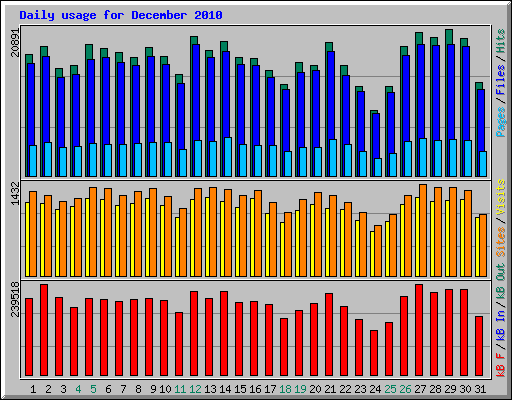
Task: Click the red kB bar for day 27
Action: 419,330
